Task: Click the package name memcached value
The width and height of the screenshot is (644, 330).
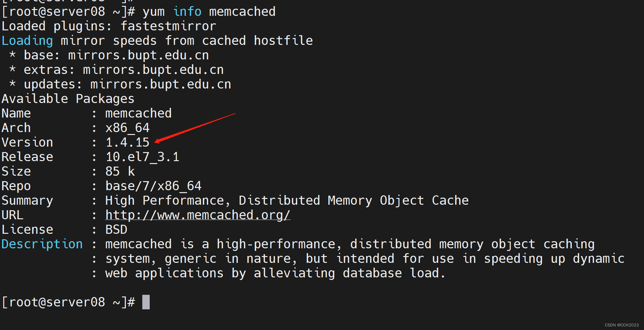Action: (138, 113)
